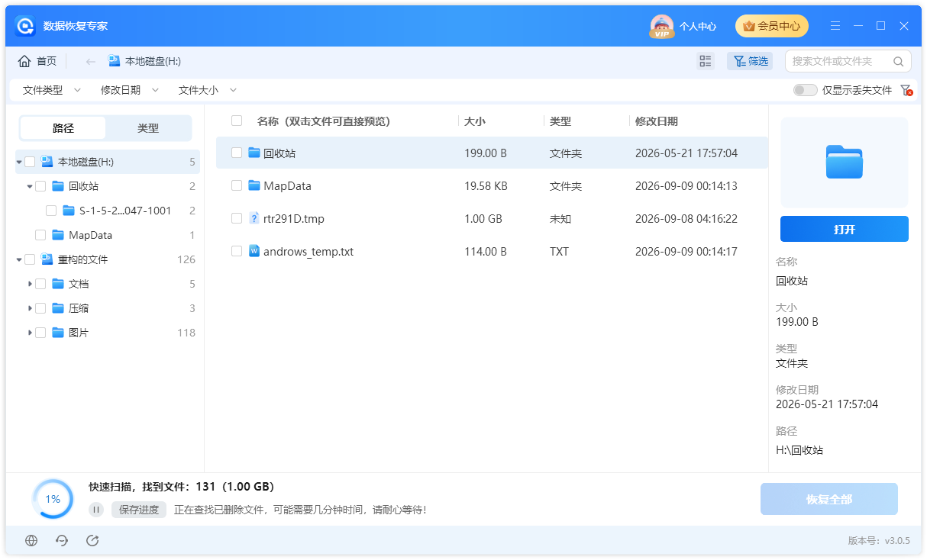Expand the 图片 tree node
Screen dimensions: 927x560
(30, 333)
